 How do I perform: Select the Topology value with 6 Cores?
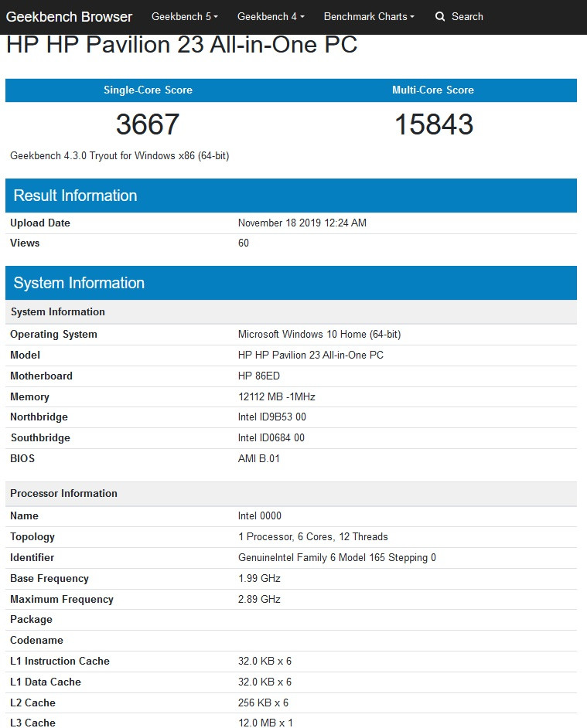[312, 537]
